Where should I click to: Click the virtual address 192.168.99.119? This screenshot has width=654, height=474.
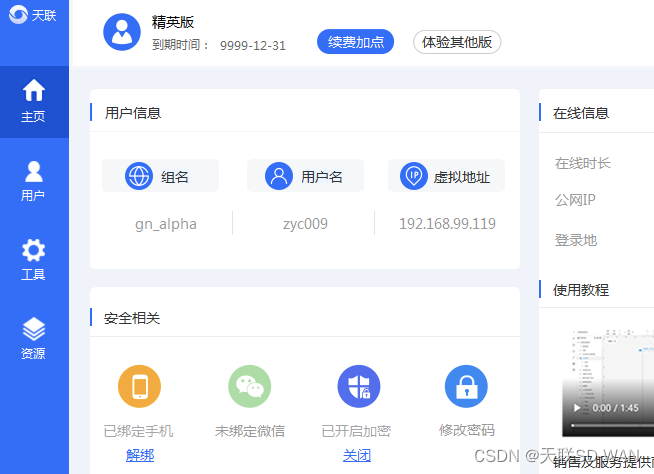[x=448, y=224]
